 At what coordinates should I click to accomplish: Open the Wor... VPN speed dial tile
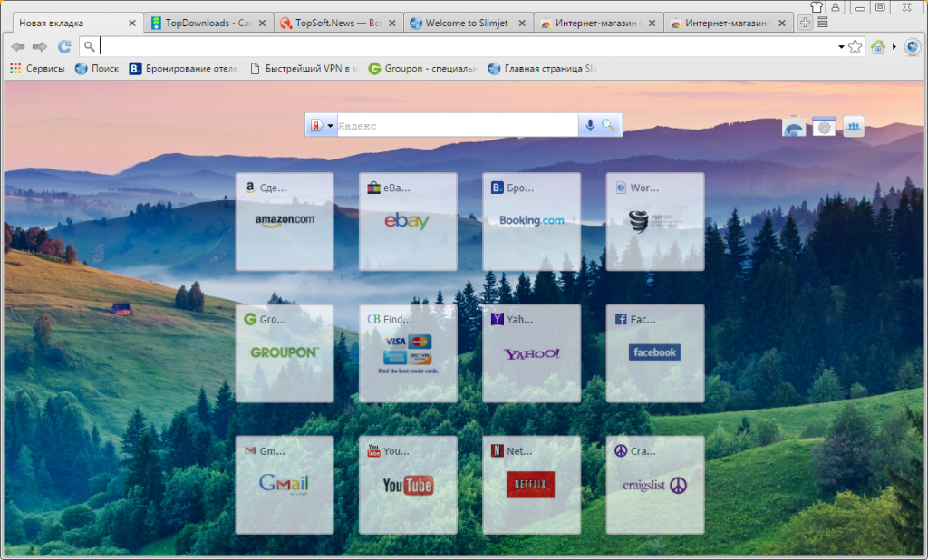point(655,221)
